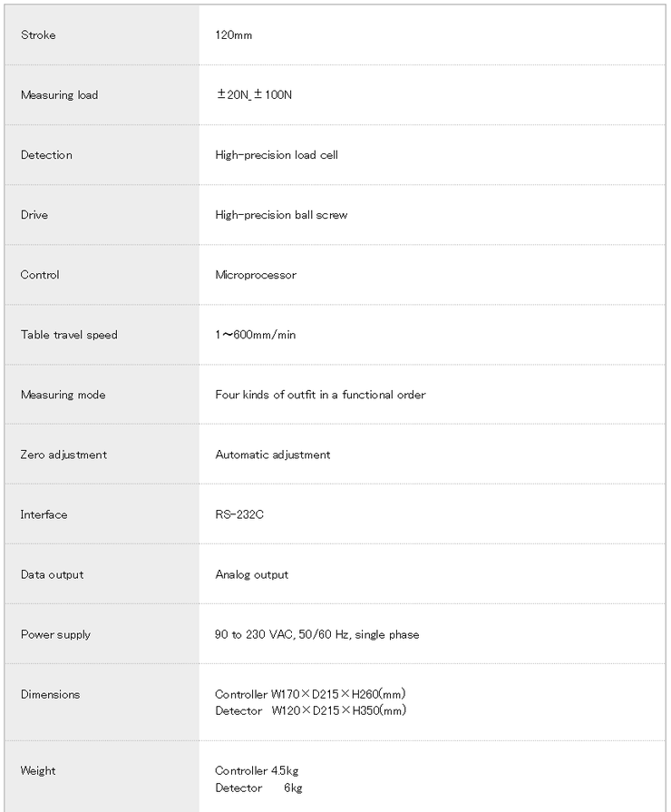Viewport: 671px width, 812px height.
Task: Click the Zero adjustment label
Action: coord(63,455)
